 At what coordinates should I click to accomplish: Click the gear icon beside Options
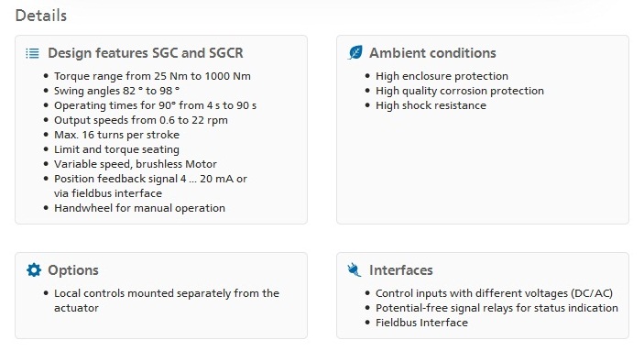34,270
